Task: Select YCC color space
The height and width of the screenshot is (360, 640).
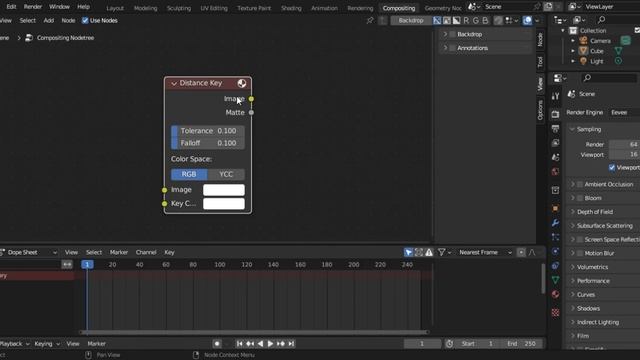Action: (226, 174)
